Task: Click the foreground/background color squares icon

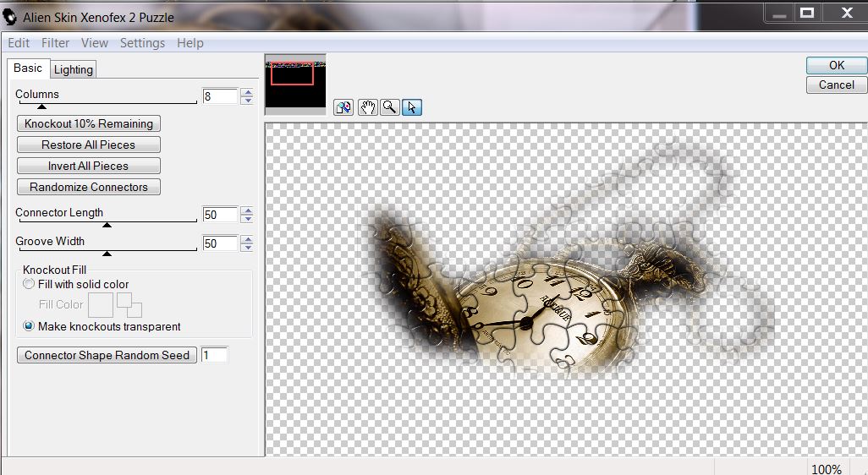Action: [129, 304]
